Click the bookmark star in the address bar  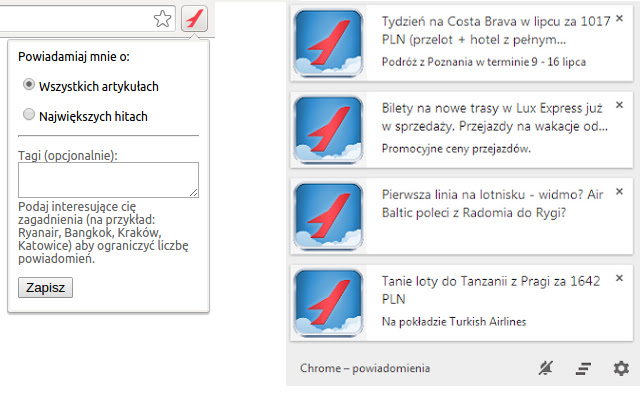pos(162,19)
